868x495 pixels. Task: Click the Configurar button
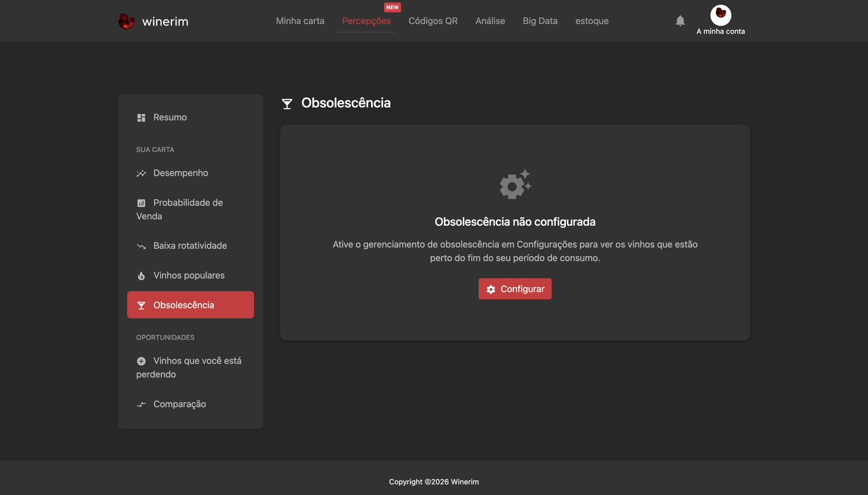click(515, 289)
